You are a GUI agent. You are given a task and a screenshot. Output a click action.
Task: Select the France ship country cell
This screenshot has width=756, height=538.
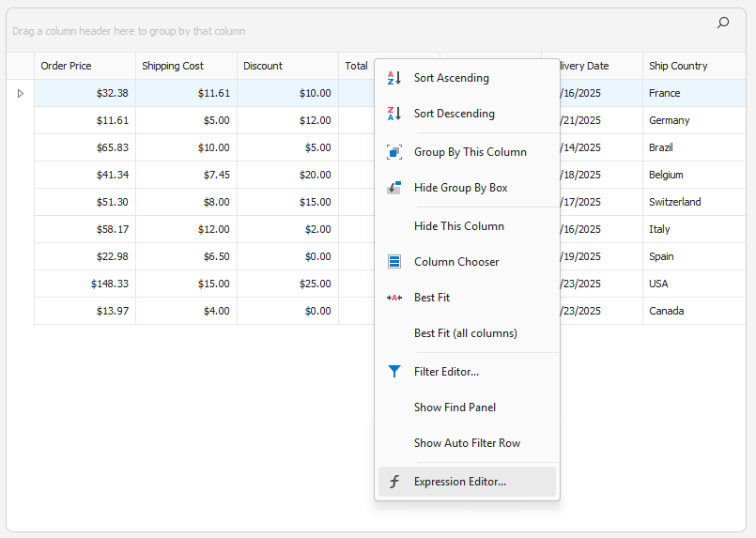pos(694,93)
